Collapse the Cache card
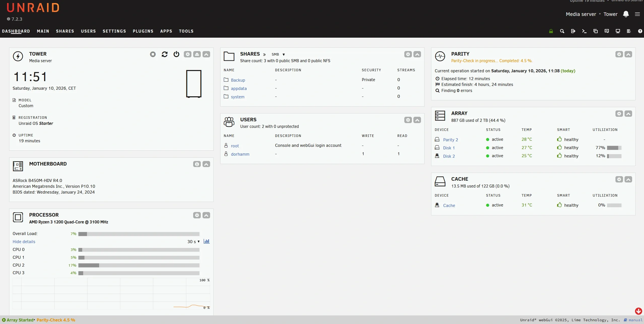 [x=628, y=179]
